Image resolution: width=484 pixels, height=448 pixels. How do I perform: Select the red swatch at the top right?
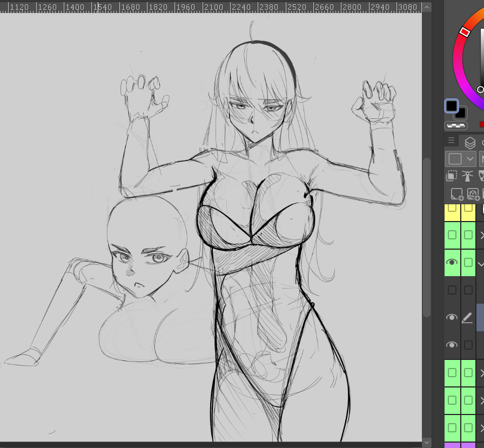[x=481, y=125]
